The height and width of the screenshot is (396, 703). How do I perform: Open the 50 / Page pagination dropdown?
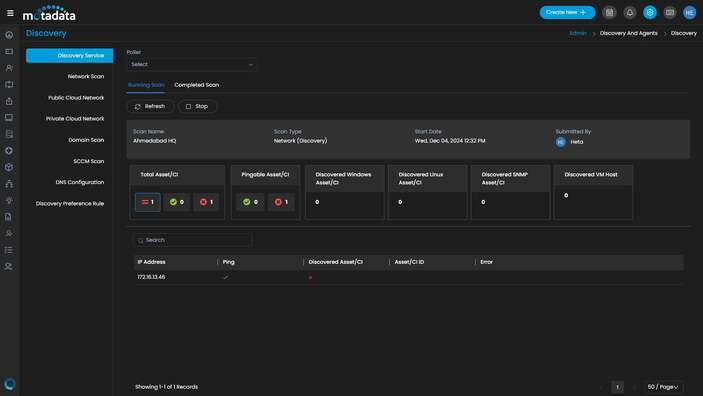[663, 387]
